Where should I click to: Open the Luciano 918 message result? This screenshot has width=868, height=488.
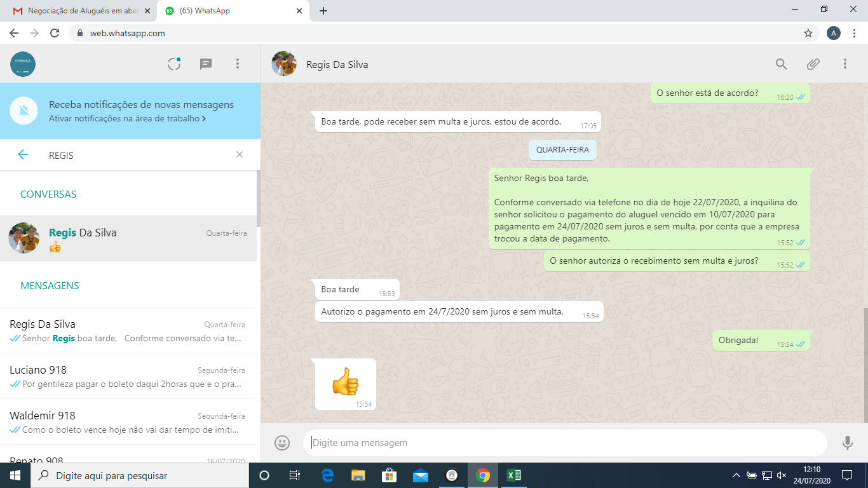tap(127, 376)
